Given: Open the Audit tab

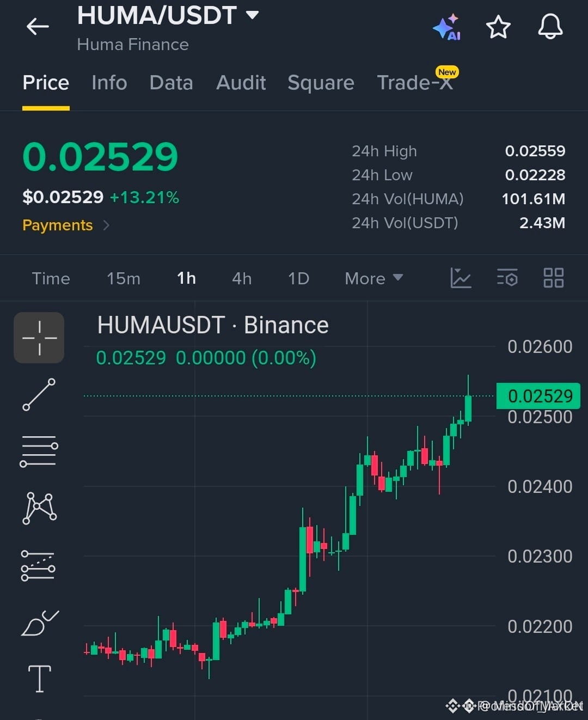Looking at the screenshot, I should [241, 83].
